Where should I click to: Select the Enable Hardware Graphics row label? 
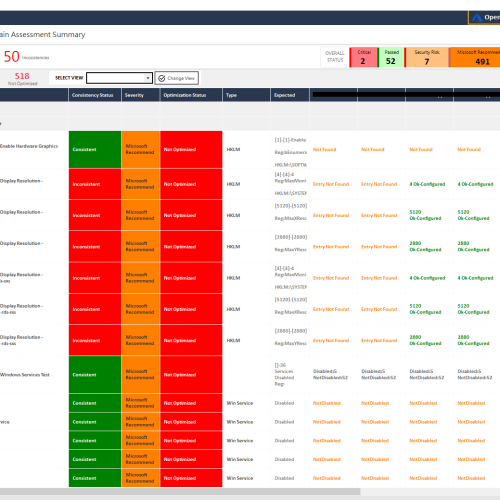point(29,146)
